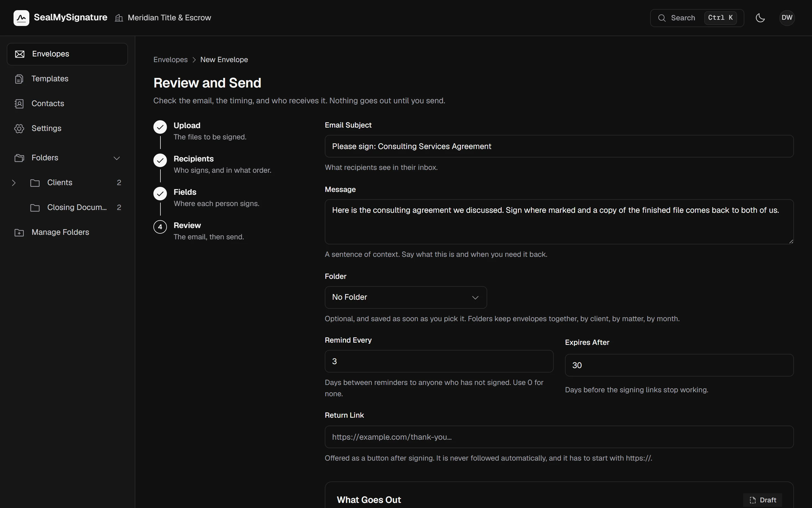Click the Manage Folders plus-folder icon
Screen dimensions: 812x508
(19, 233)
